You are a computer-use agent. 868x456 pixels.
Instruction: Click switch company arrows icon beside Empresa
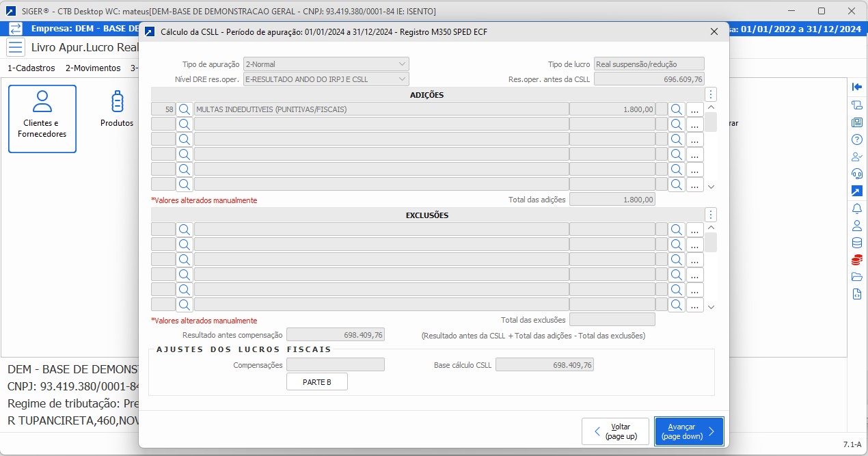pyautogui.click(x=16, y=29)
